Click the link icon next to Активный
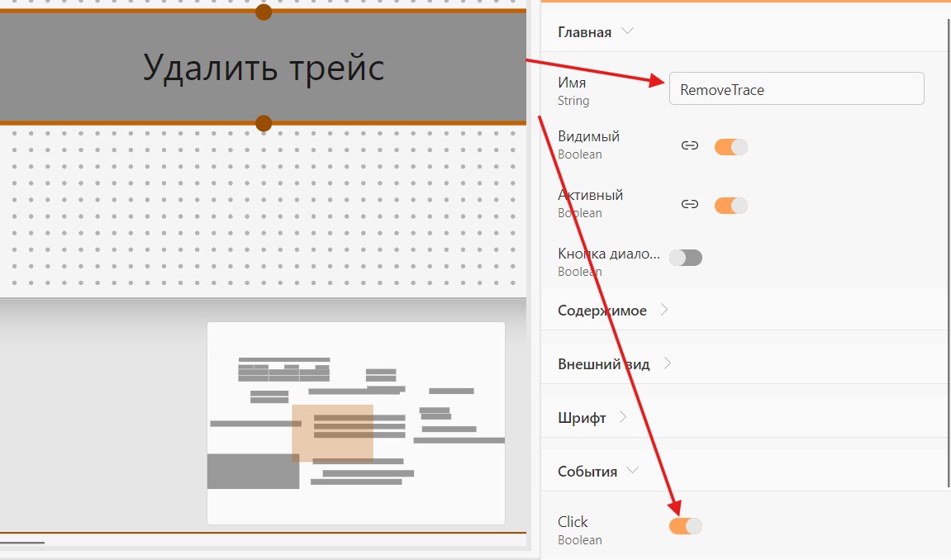 pos(690,204)
